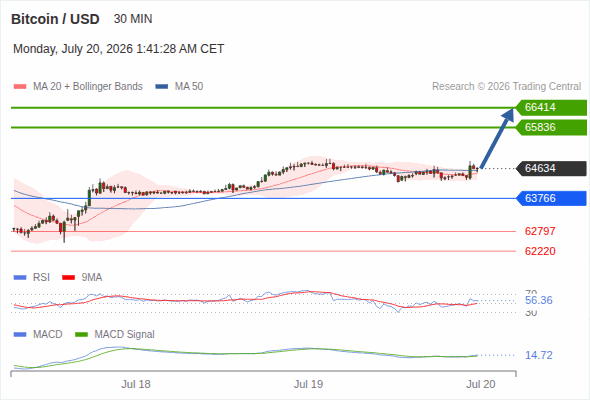The height and width of the screenshot is (400, 590).
Task: Click the MACD Signal green legend marker
Action: click(x=81, y=335)
